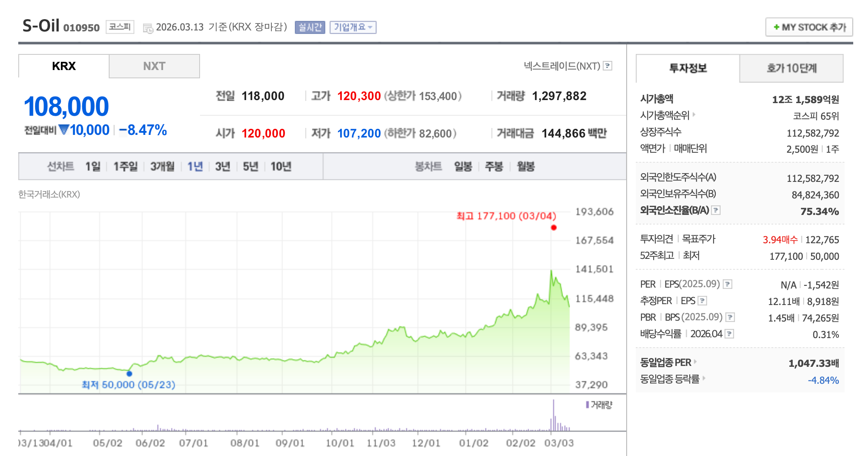Show the 1주일 line chart
Viewport: 868px width, 456px height.
click(x=125, y=167)
